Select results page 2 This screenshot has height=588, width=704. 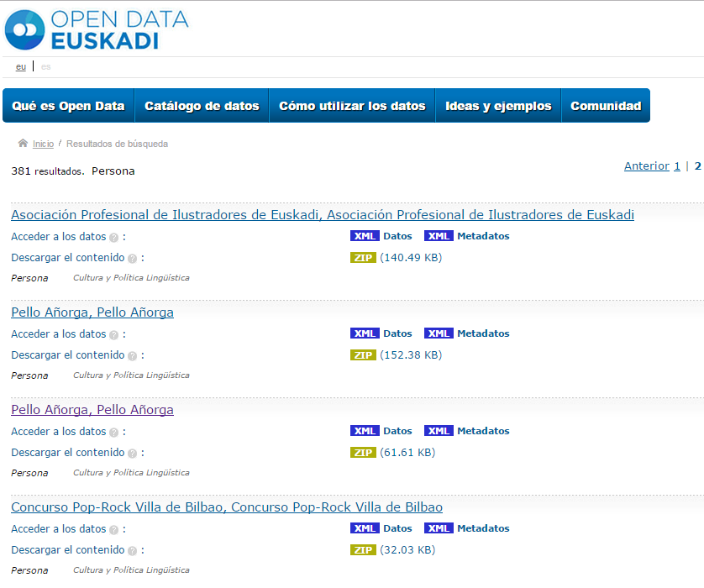coord(698,166)
